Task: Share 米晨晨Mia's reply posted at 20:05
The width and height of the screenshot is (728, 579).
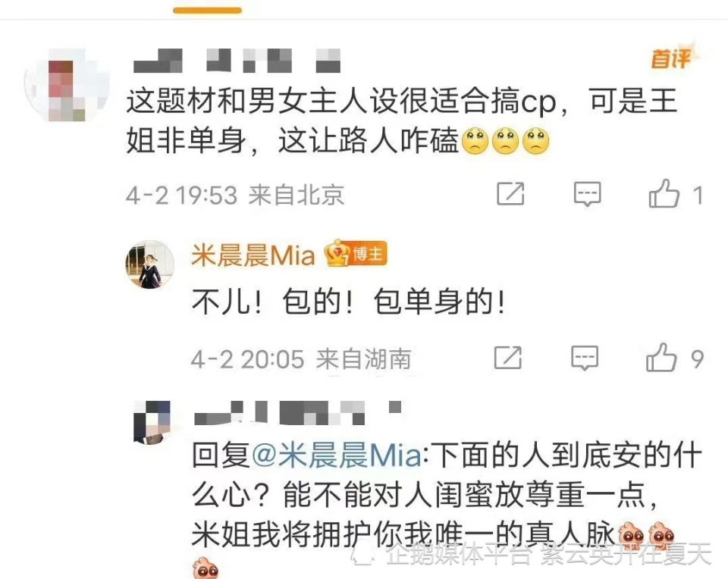Action: point(508,358)
